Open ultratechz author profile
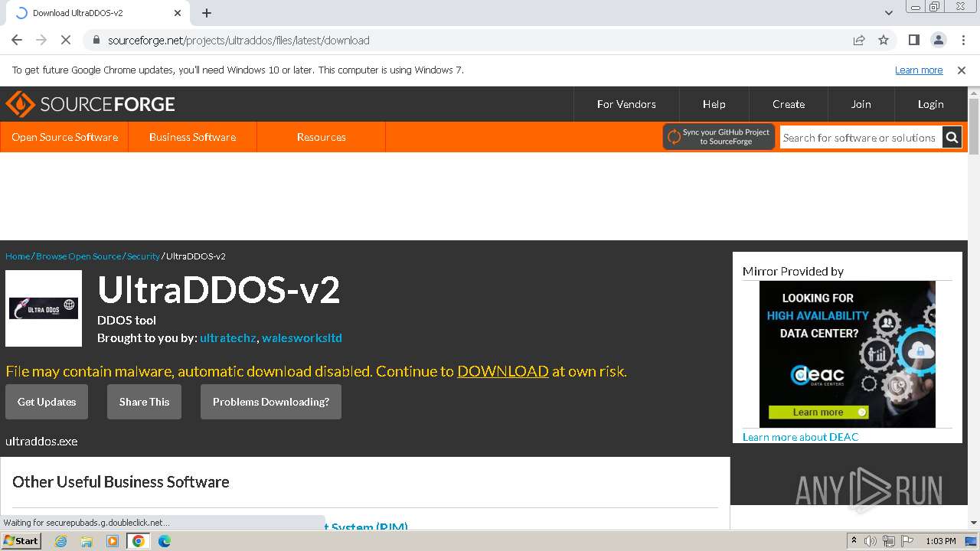This screenshot has height=551, width=980. [228, 337]
